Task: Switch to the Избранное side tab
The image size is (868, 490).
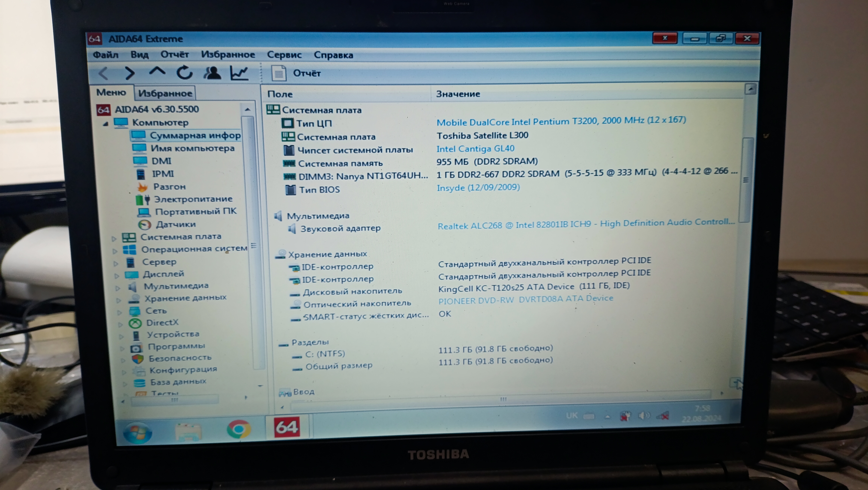Action: coord(165,93)
